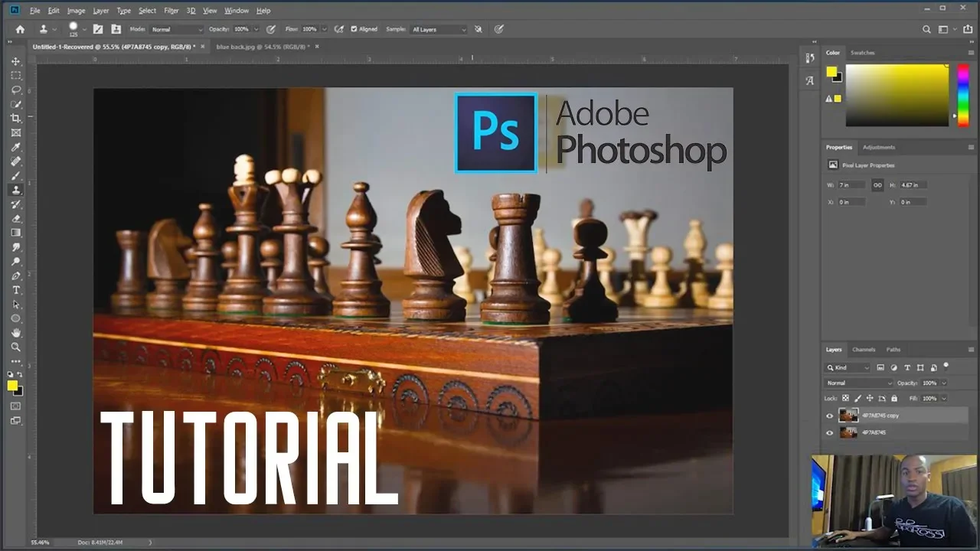Click the hue slider strip
Viewport: 980px width, 551px height.
(x=963, y=95)
